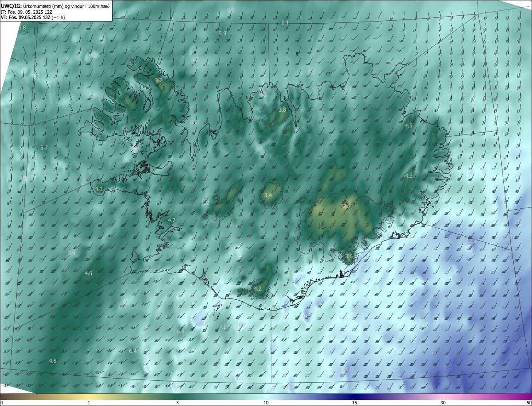Click the 3.4 value on the glacier
This screenshot has height=406, width=532.
tap(268, 195)
